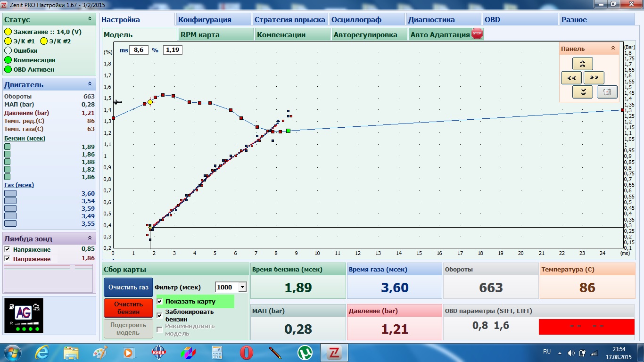Screen dimensions: 644x362
Task: Open the Фильтр (мсек) dropdown
Action: click(242, 287)
